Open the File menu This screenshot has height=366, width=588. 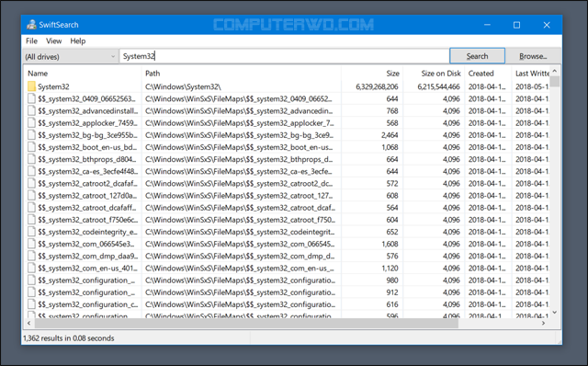31,40
